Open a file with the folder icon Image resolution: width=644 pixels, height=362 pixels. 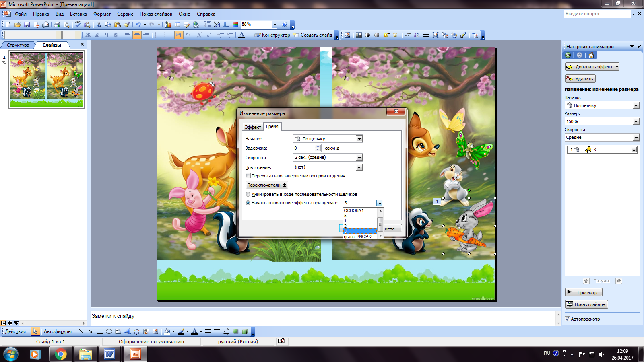[x=17, y=25]
